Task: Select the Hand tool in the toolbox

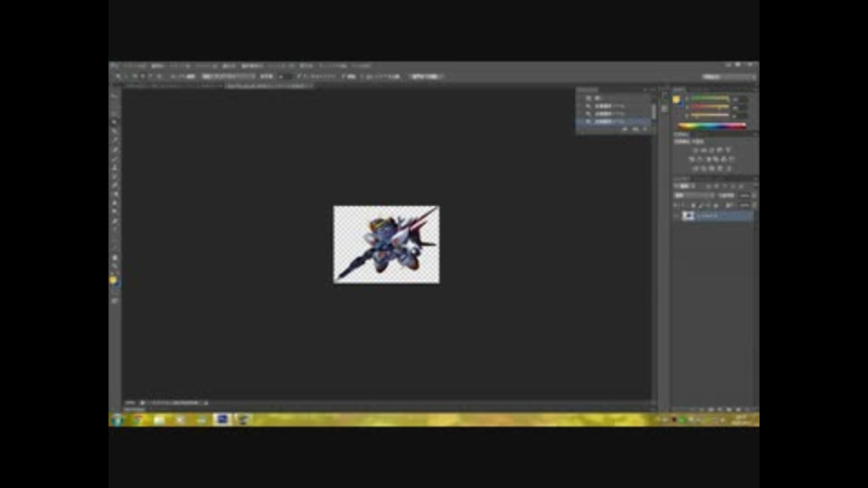Action: tap(115, 258)
